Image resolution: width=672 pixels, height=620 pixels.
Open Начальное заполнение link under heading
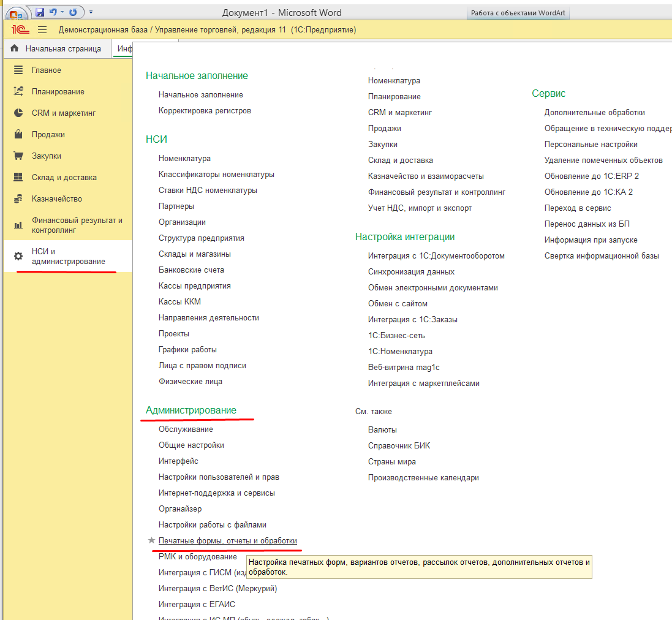[200, 95]
